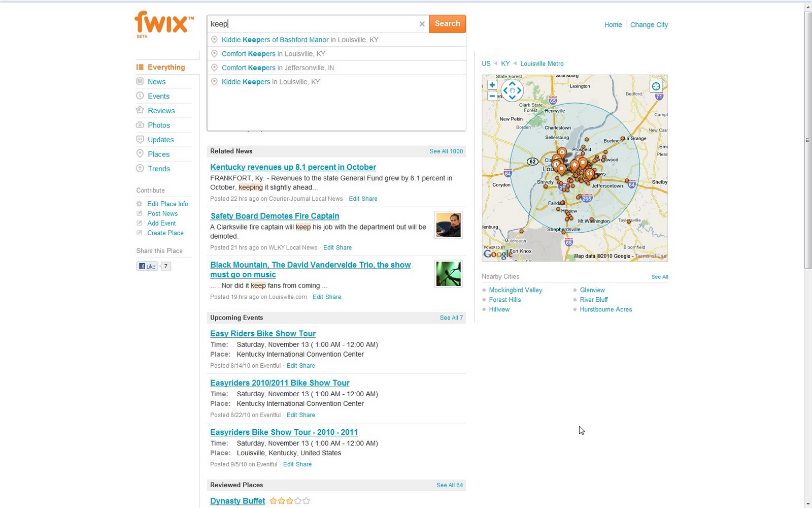See all 1000 related news
812x508 pixels.
(x=446, y=151)
